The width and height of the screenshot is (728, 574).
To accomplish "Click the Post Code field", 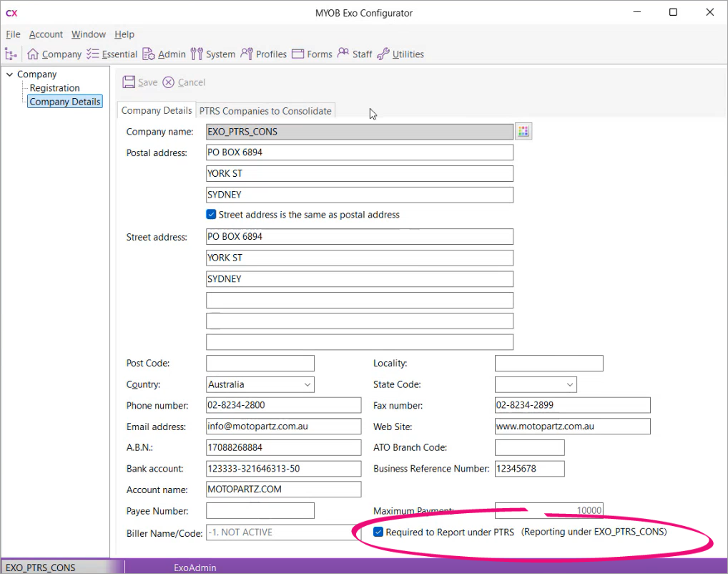I will point(260,364).
